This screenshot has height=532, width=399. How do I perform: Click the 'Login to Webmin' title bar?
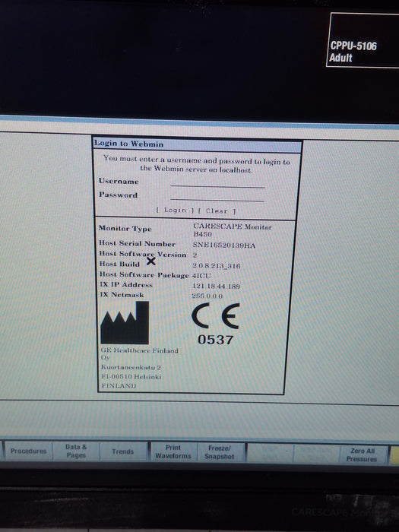click(198, 144)
